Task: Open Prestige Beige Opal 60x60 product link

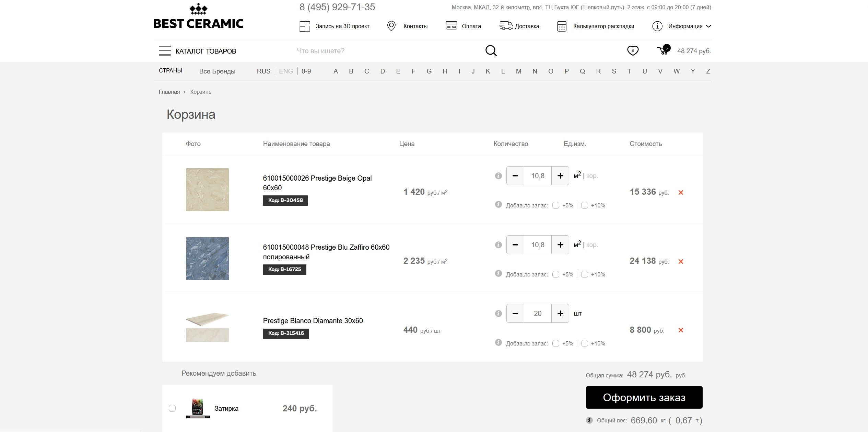Action: 317,183
